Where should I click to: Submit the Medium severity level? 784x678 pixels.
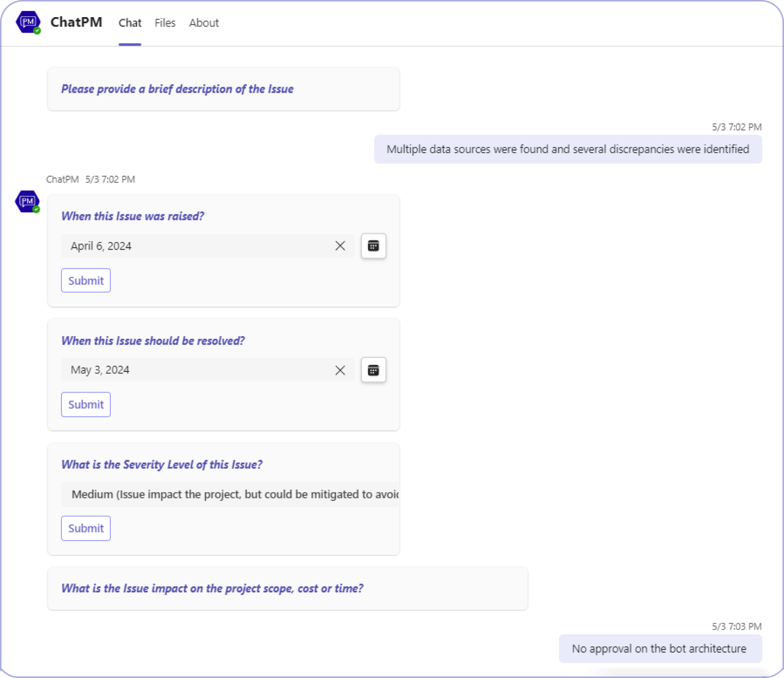tap(86, 528)
